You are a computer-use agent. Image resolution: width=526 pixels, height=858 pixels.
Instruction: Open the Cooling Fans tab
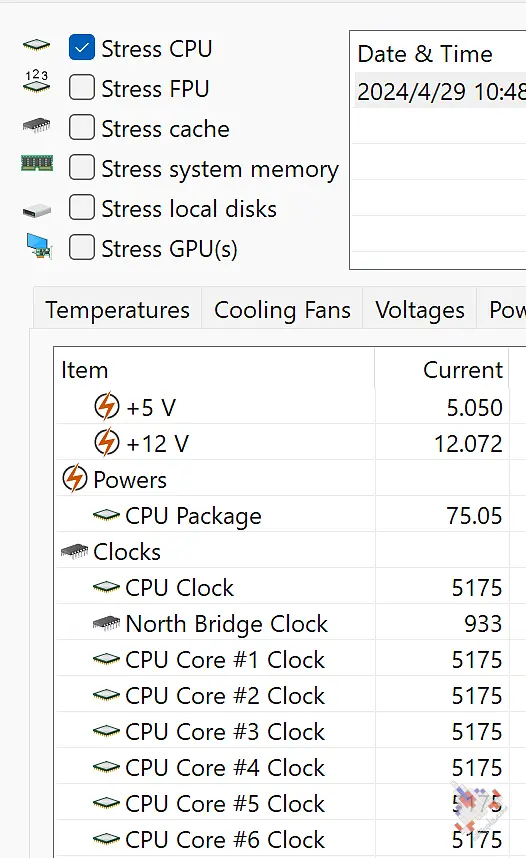tap(282, 310)
